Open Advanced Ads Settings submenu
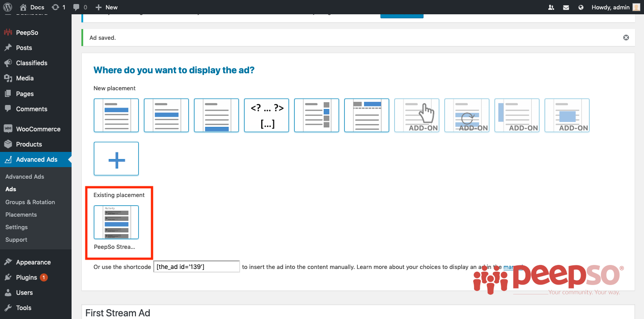 17,227
